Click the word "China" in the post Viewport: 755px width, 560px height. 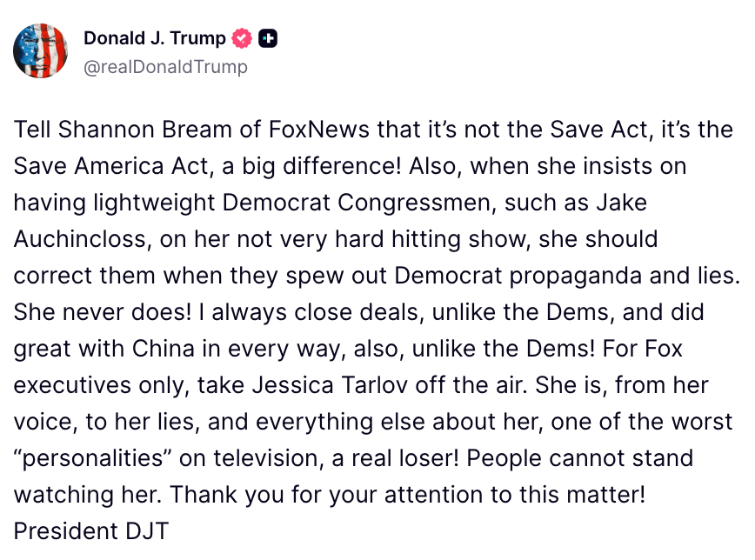click(x=164, y=349)
